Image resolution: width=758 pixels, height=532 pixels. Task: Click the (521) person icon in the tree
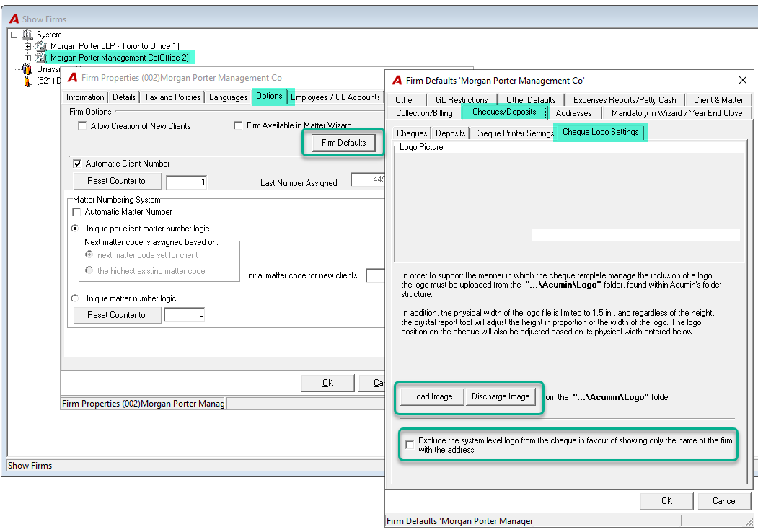[x=27, y=81]
